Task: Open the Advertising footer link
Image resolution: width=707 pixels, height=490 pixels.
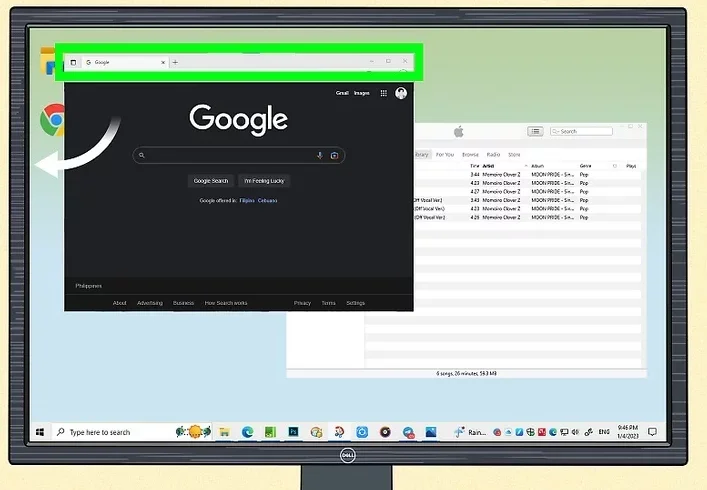Action: click(x=150, y=303)
